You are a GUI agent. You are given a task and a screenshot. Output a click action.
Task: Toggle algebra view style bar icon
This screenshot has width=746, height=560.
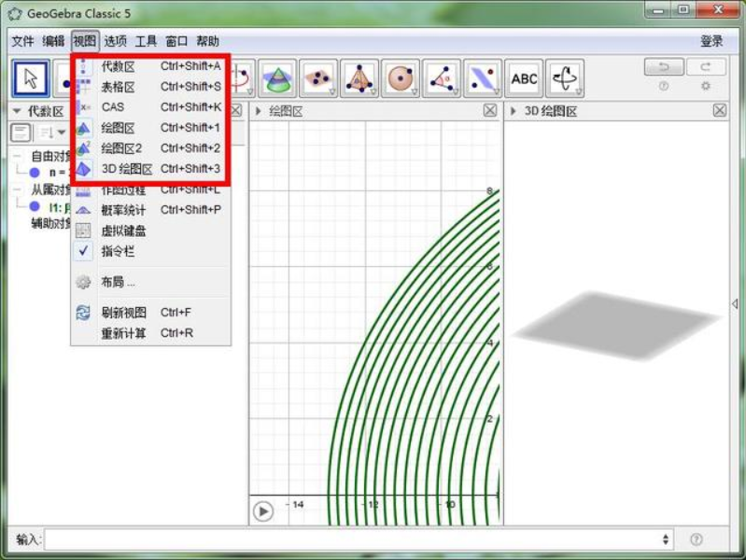point(21,133)
